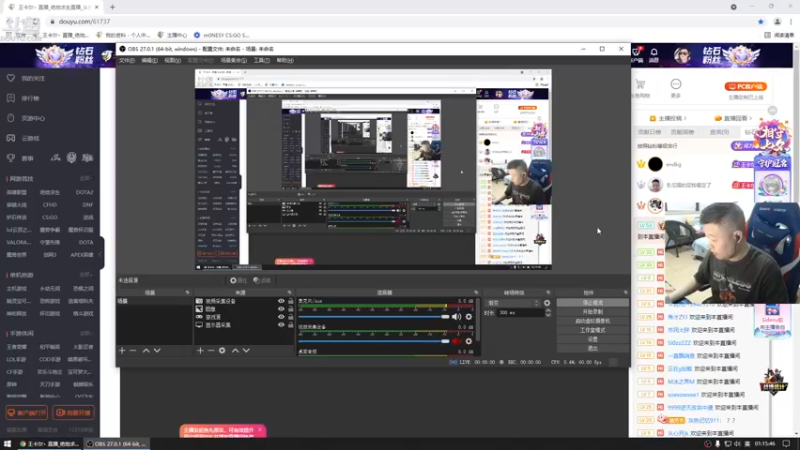This screenshot has height=450, width=800.
Task: Switch to 贡献周榜 tab
Action: (682, 132)
